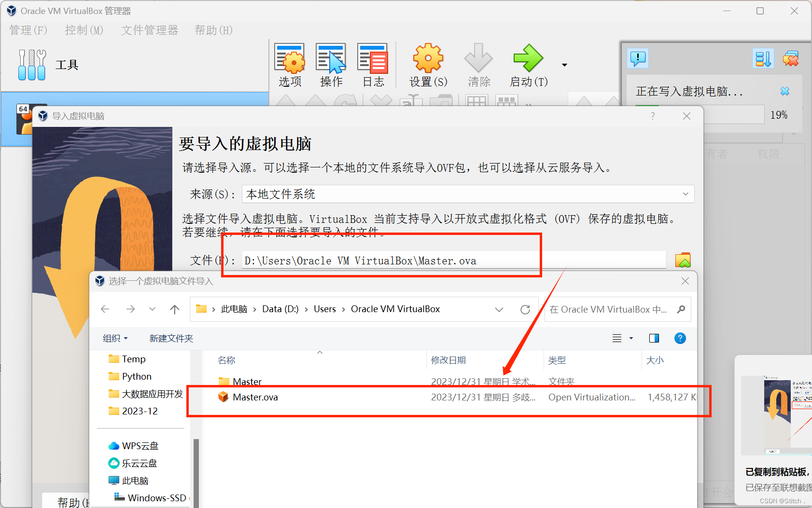Select the Master folder in the file list
Screen dimensions: 812x508
pos(450,381)
